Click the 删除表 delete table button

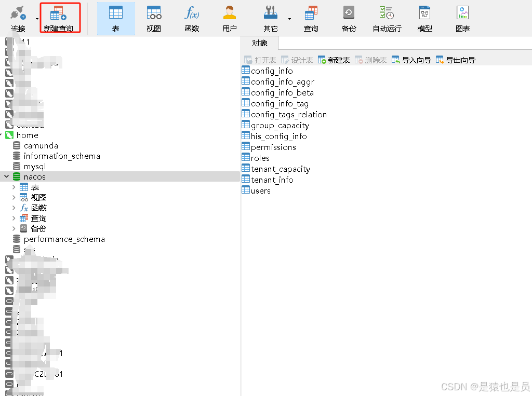coord(371,60)
